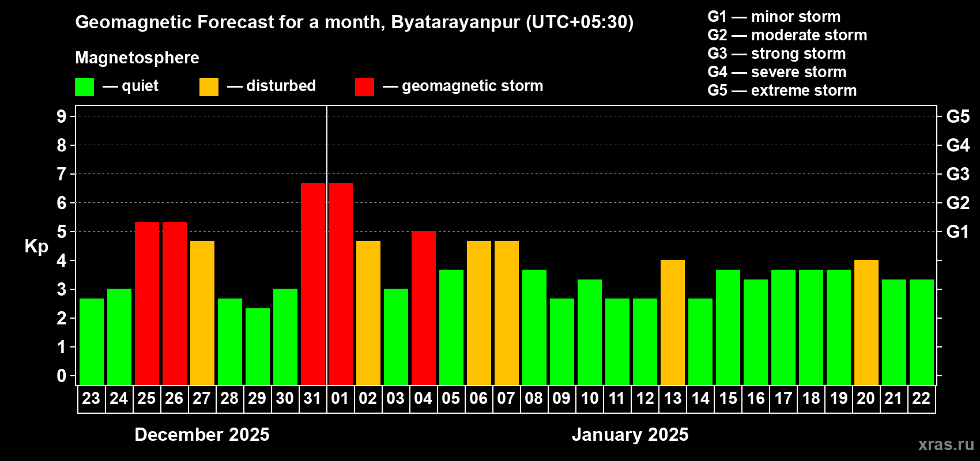Image resolution: width=980 pixels, height=461 pixels.
Task: Click the orange bar for January 06
Action: point(479,313)
